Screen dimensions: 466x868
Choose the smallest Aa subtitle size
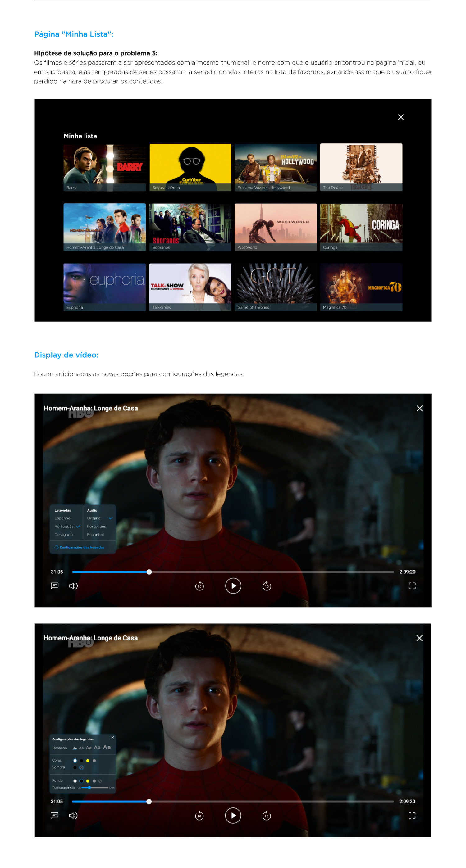75,748
